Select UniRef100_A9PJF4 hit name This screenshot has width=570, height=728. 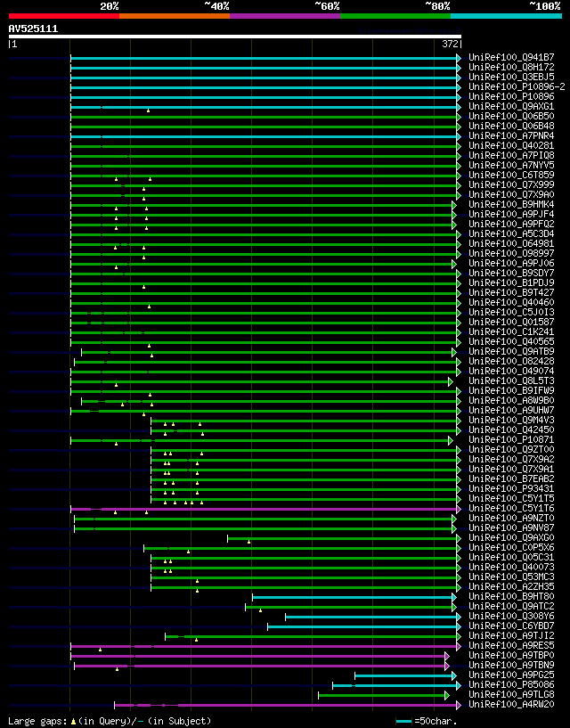(511, 215)
